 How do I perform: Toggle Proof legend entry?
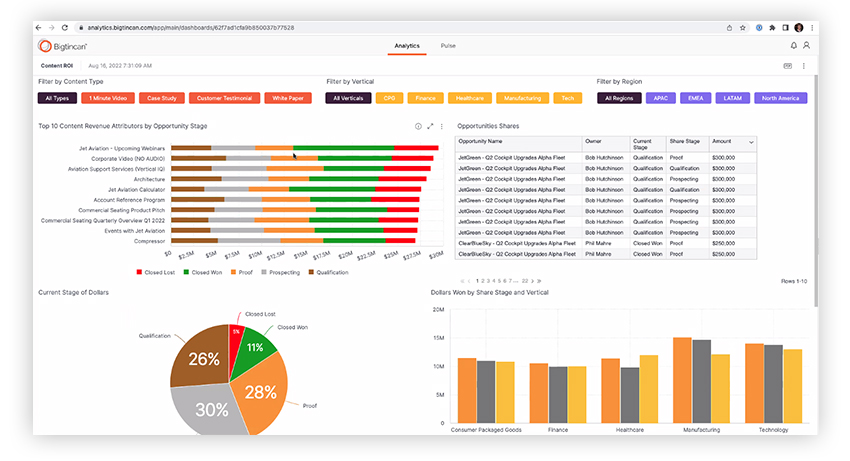pos(242,272)
